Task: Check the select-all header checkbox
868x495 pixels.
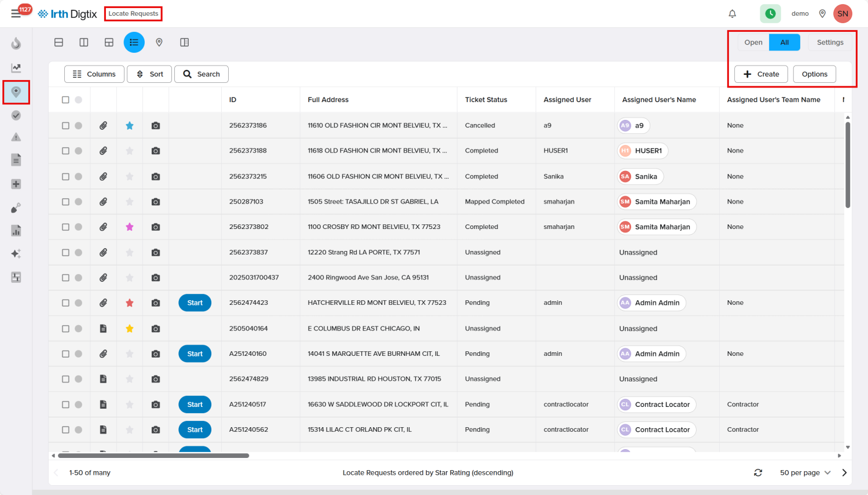Action: (x=65, y=100)
